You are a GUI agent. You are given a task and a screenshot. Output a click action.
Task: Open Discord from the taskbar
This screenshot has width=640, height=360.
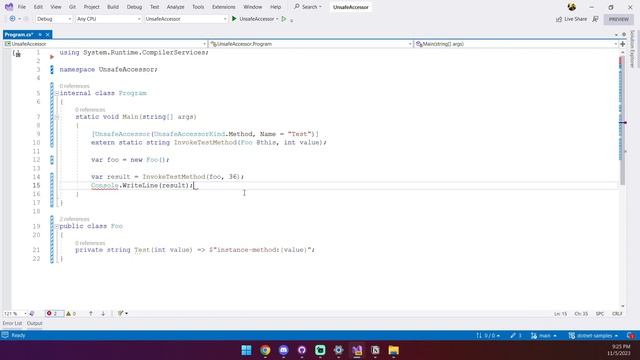click(x=284, y=350)
